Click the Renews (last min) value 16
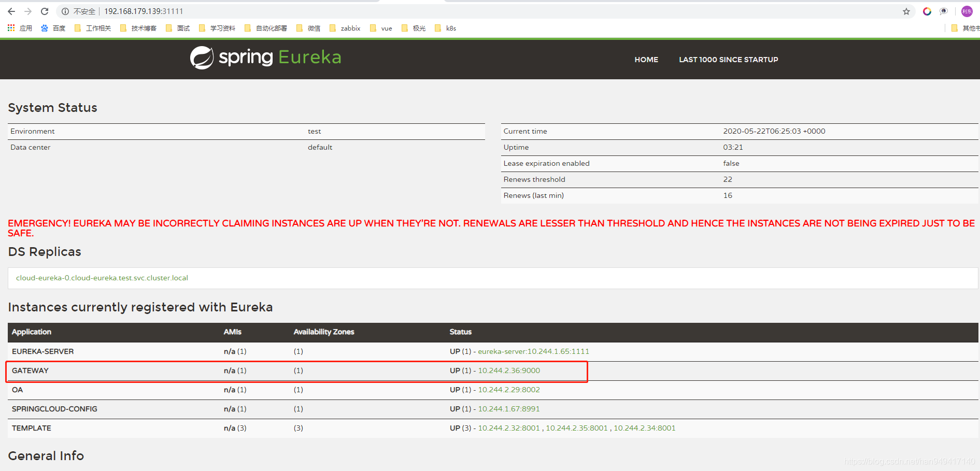Screen dimensions: 980x471 coord(728,195)
